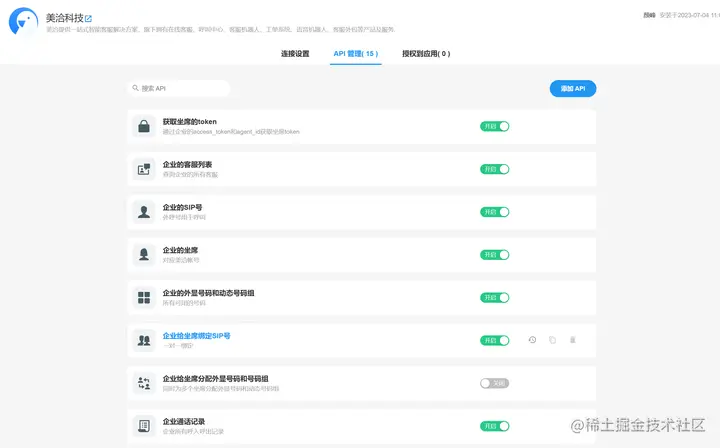720x448 pixels.
Task: Click the 美洽科技 bird logo
Action: 23,21
